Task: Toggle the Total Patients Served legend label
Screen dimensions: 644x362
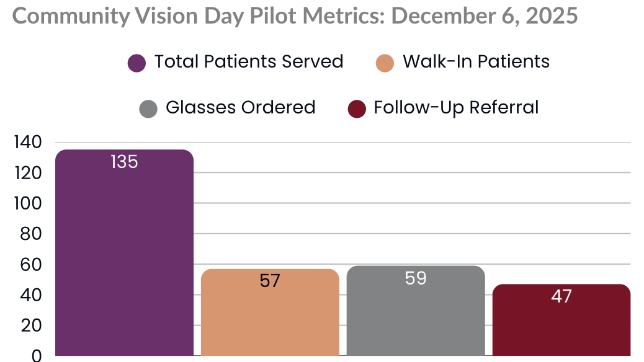Action: point(249,62)
